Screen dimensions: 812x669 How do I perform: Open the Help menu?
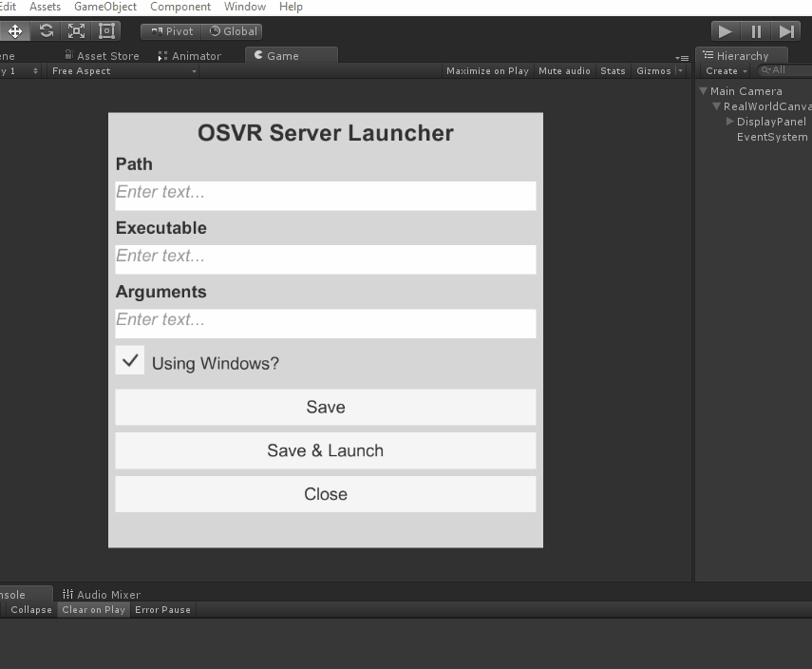pyautogui.click(x=291, y=7)
